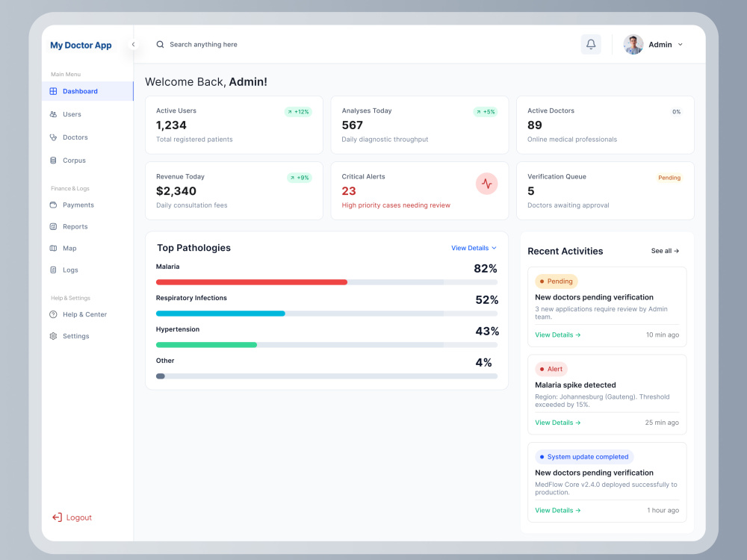Open the Dashboard menu item

click(x=87, y=91)
